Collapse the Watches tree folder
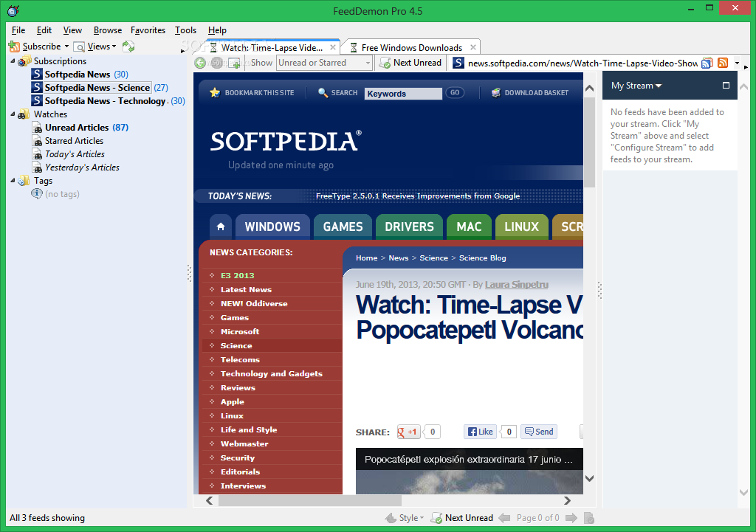The image size is (756, 532). 13,114
